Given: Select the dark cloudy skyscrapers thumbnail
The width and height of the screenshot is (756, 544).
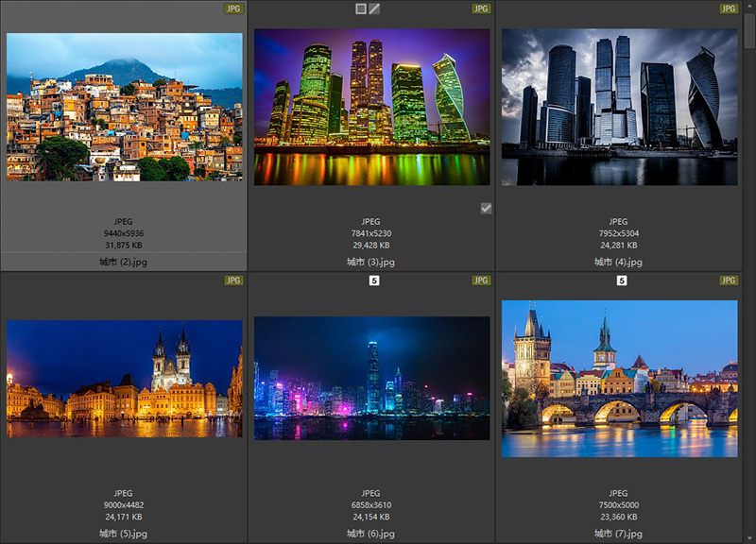Looking at the screenshot, I should (619, 107).
